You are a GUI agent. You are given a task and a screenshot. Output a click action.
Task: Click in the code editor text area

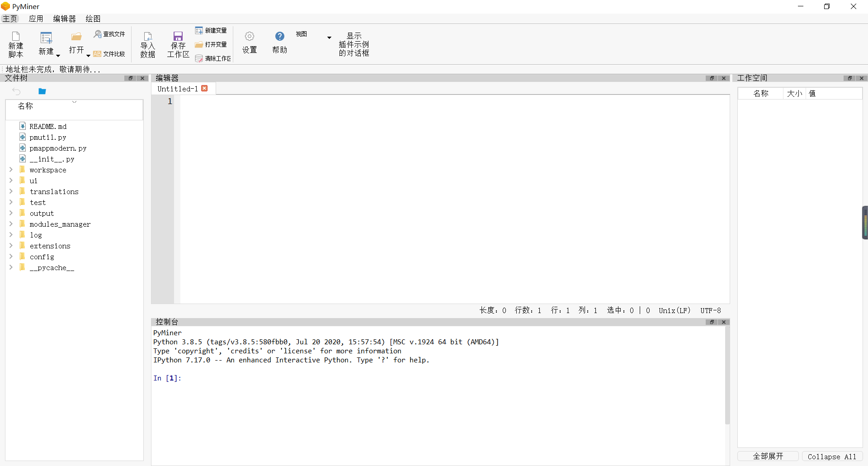pyautogui.click(x=454, y=199)
